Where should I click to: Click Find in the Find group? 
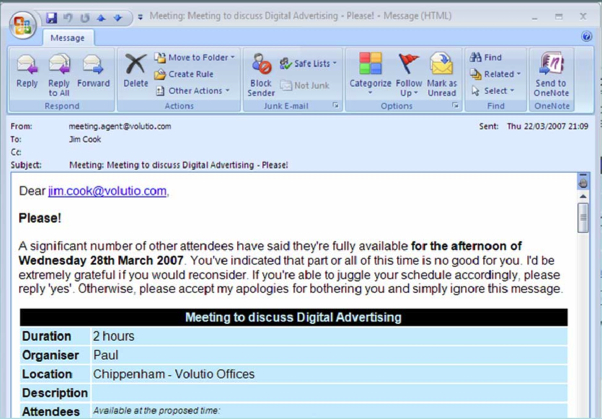(487, 58)
